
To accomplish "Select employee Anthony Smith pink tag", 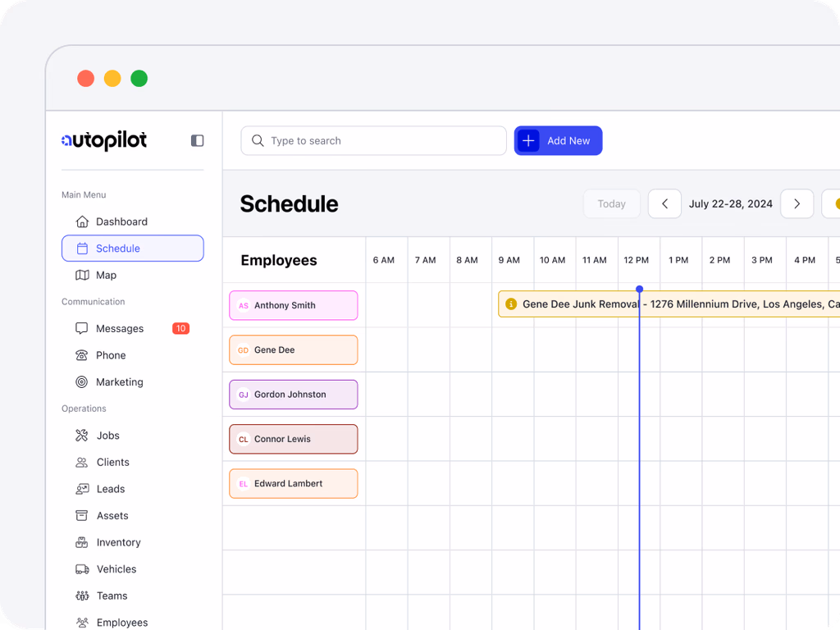I will click(294, 305).
